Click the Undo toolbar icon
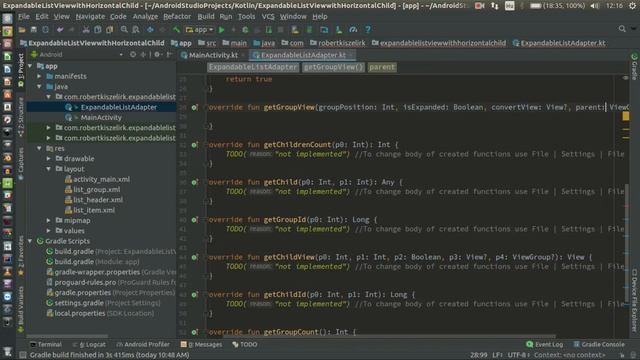 (60, 30)
